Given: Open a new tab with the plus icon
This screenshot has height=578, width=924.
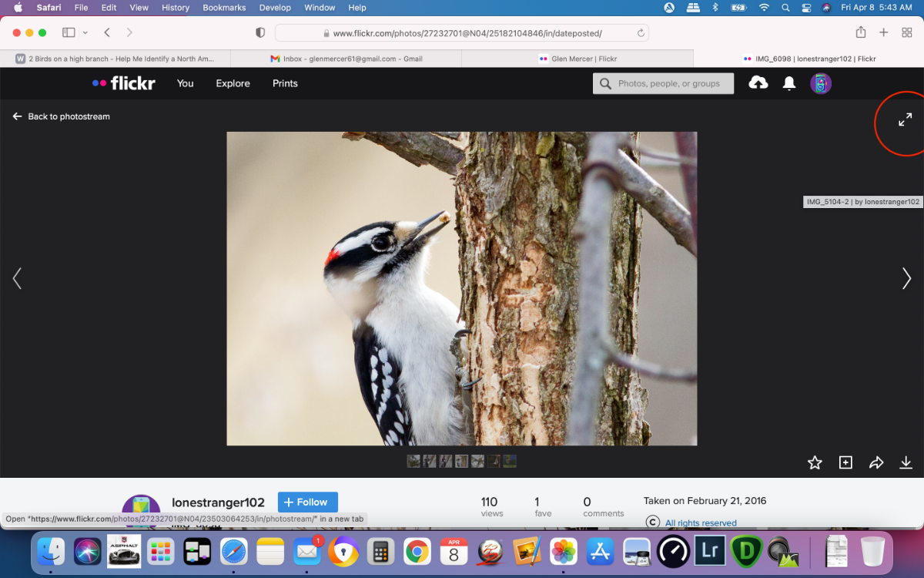Looking at the screenshot, I should (x=884, y=32).
